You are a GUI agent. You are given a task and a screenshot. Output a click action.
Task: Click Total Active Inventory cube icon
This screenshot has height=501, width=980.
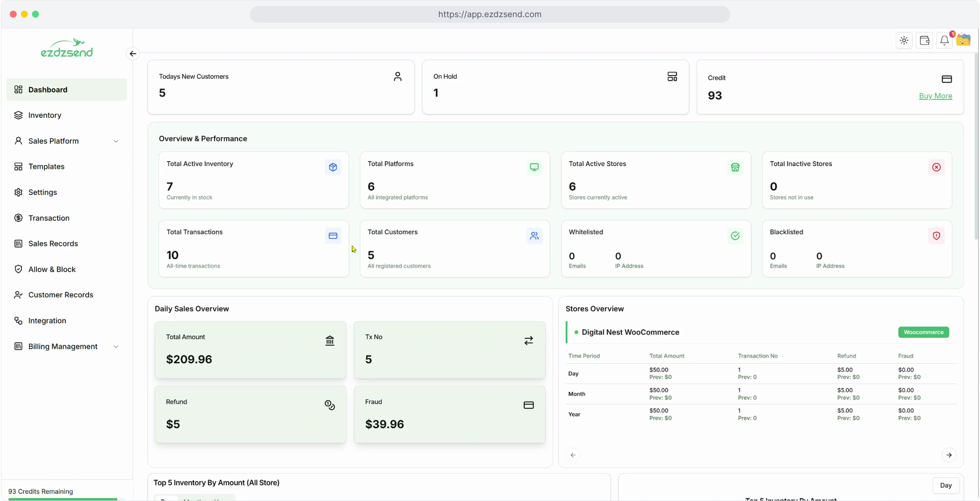(333, 167)
